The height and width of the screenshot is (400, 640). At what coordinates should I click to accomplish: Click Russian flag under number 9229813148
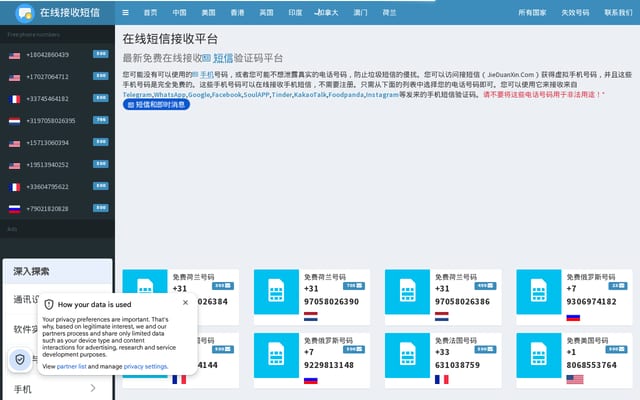click(311, 380)
